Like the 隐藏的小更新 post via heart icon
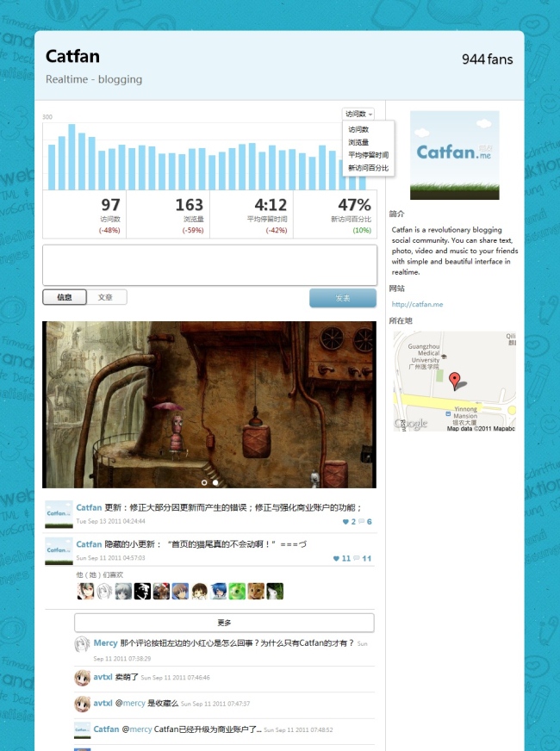 [336, 558]
